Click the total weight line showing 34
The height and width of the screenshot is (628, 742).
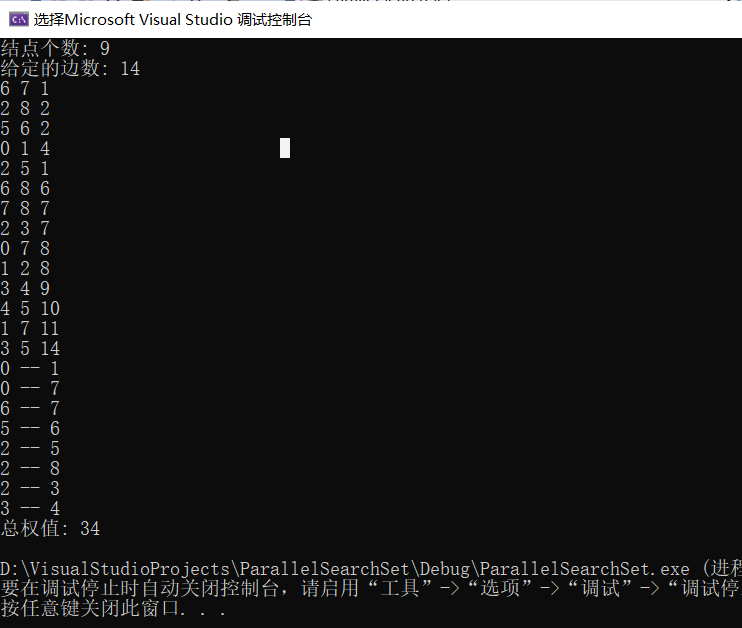click(x=50, y=529)
